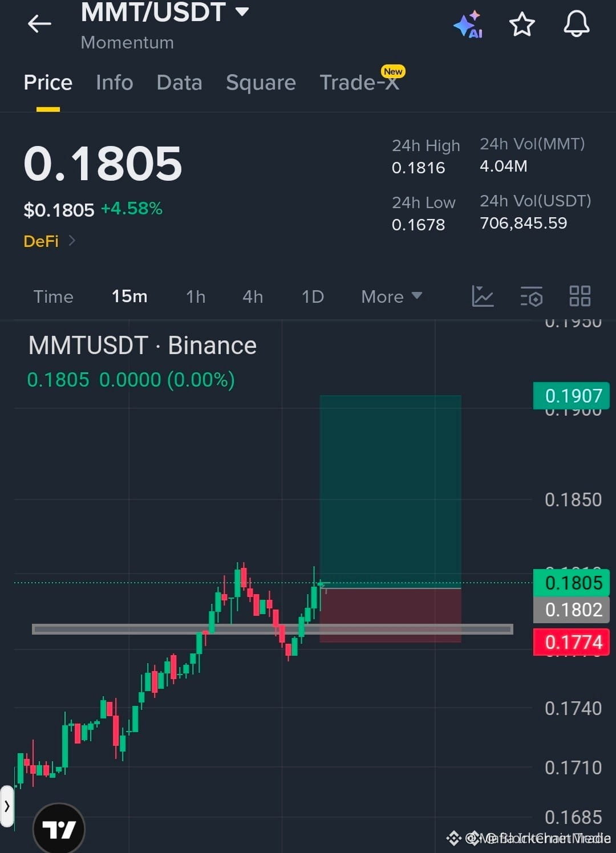Click the $0.1805 USD price
Image resolution: width=616 pixels, height=853 pixels.
[x=59, y=210]
